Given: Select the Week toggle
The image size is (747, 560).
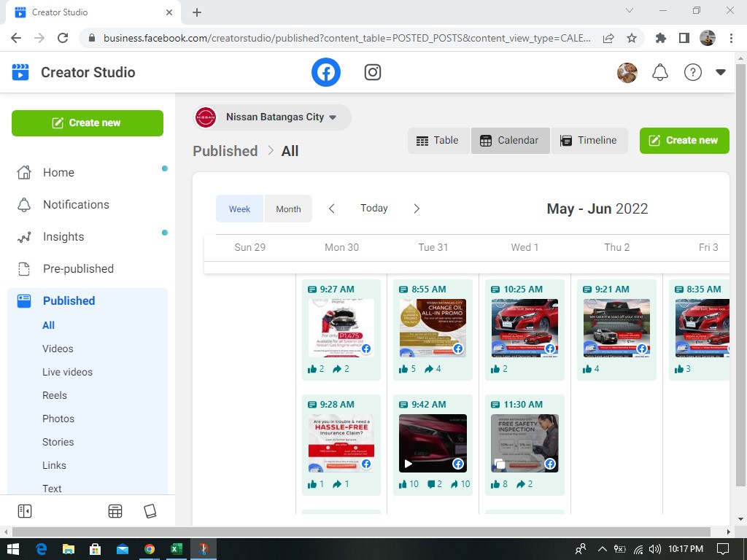Looking at the screenshot, I should [239, 209].
